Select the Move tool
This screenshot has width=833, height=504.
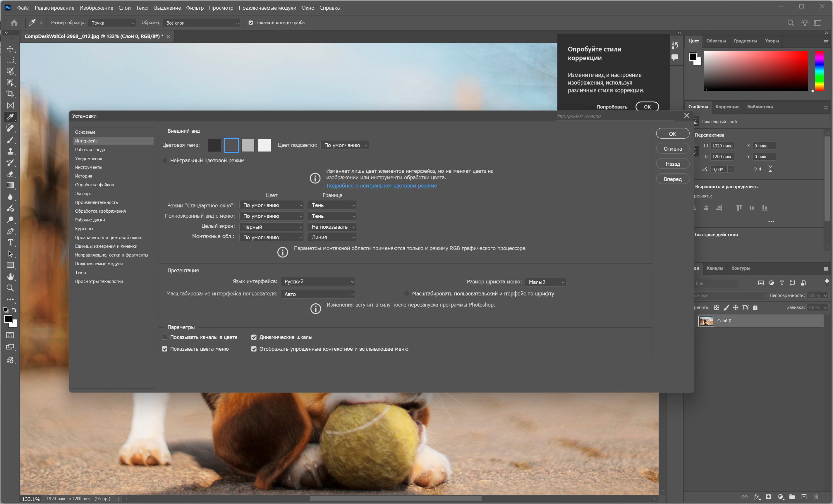(x=10, y=48)
